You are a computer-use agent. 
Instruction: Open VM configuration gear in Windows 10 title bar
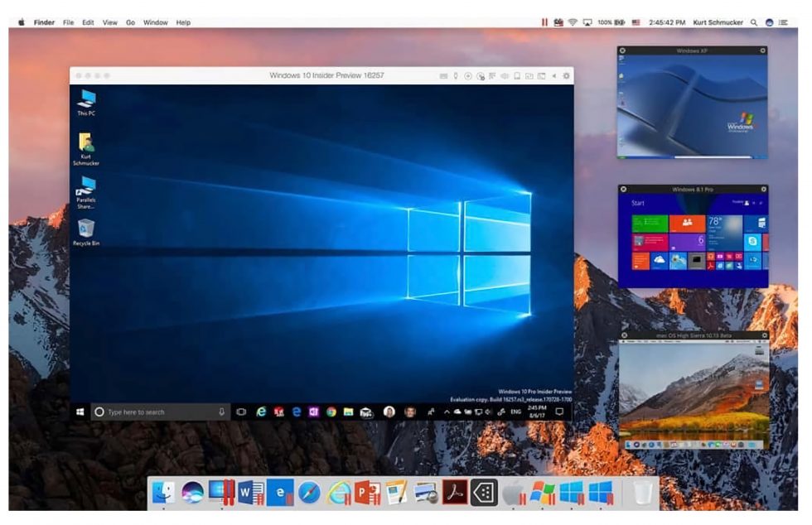coord(566,76)
